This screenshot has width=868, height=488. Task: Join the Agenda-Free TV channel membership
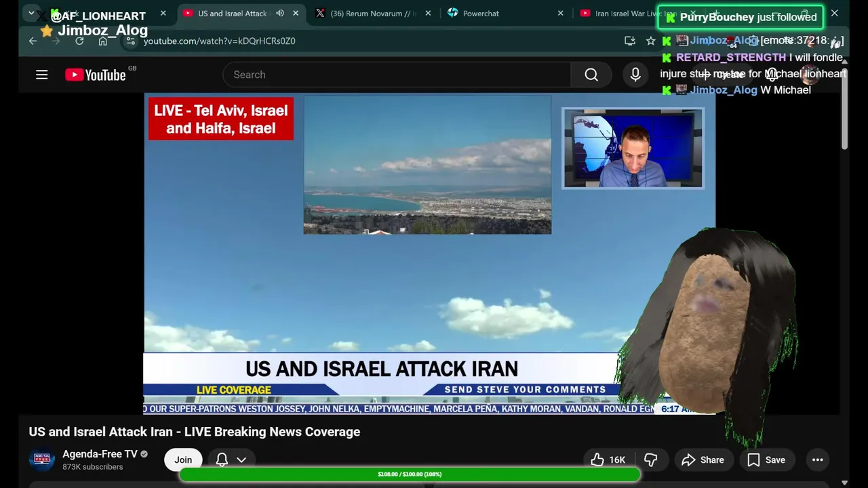(183, 460)
